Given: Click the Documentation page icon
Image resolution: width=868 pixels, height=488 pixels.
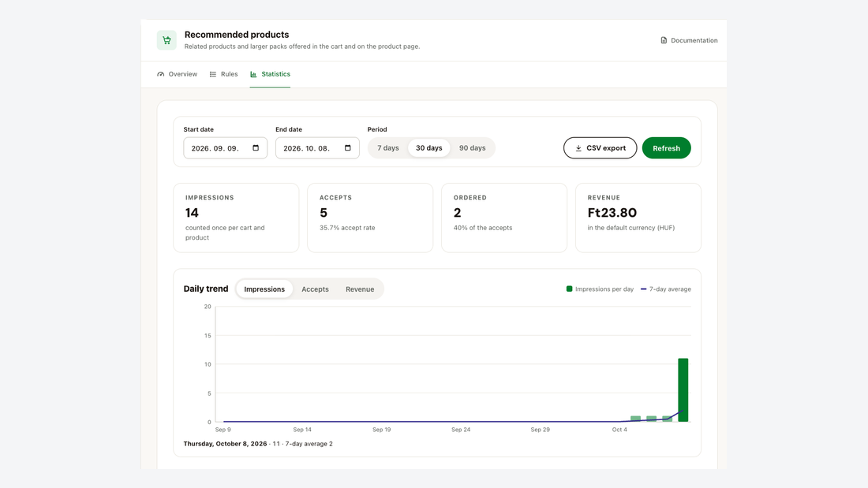Looking at the screenshot, I should coord(664,40).
